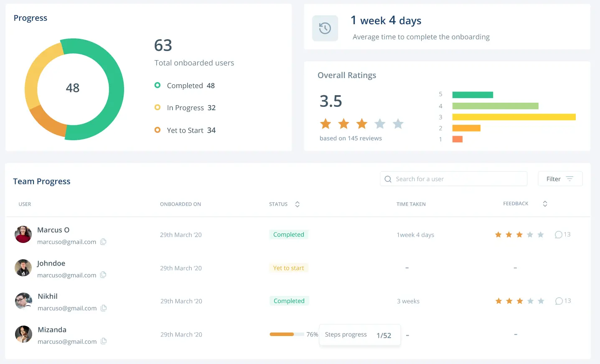Open the Filter options
Image resolution: width=600 pixels, height=364 pixels.
pos(560,179)
